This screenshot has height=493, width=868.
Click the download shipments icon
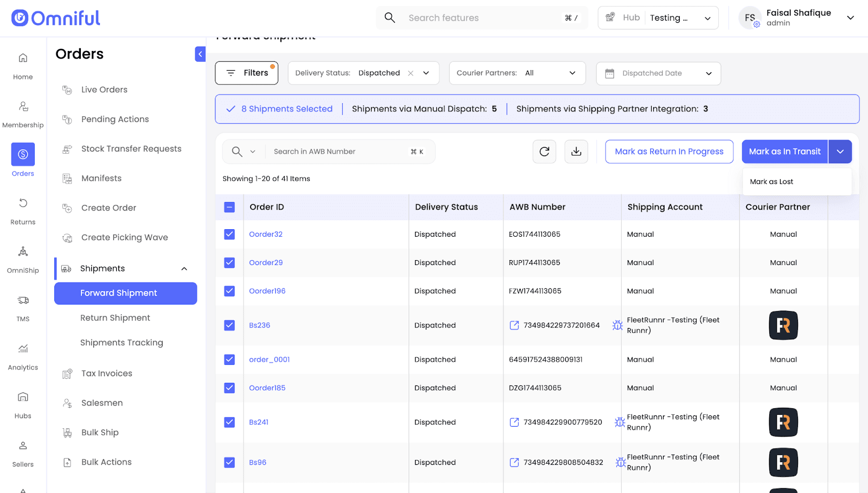(x=576, y=151)
